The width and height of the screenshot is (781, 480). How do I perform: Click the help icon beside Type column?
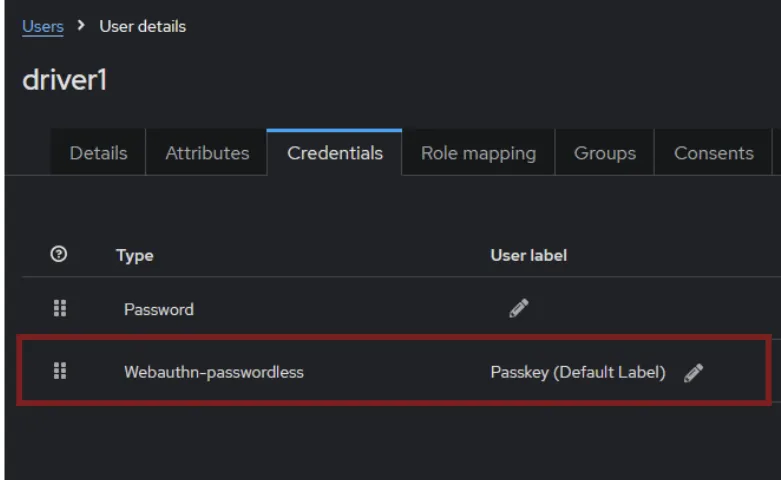[x=59, y=254]
